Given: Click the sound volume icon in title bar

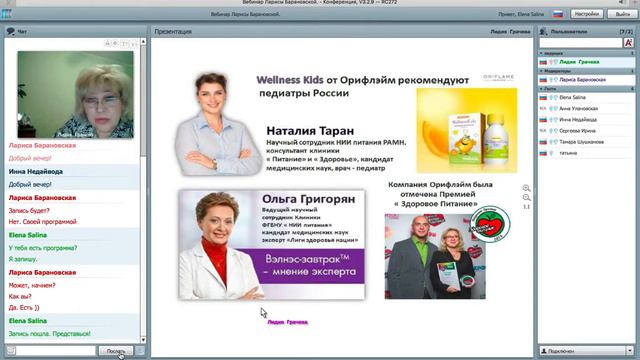Looking at the screenshot, I should [x=622, y=2].
